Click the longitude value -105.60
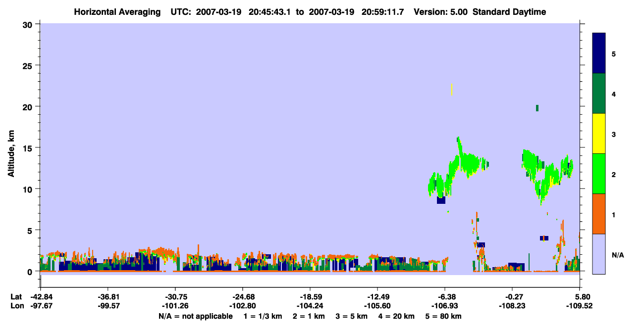This screenshot has height=330, width=644. (x=377, y=306)
